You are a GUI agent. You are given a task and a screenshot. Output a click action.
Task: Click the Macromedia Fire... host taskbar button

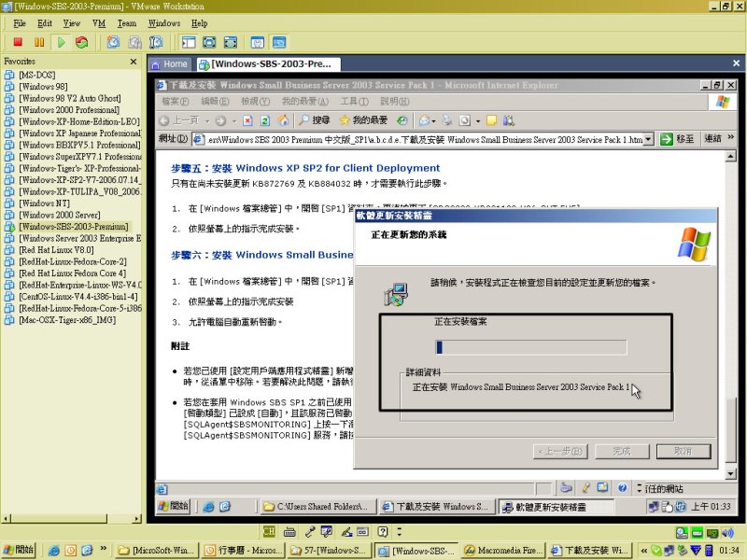pos(504,551)
